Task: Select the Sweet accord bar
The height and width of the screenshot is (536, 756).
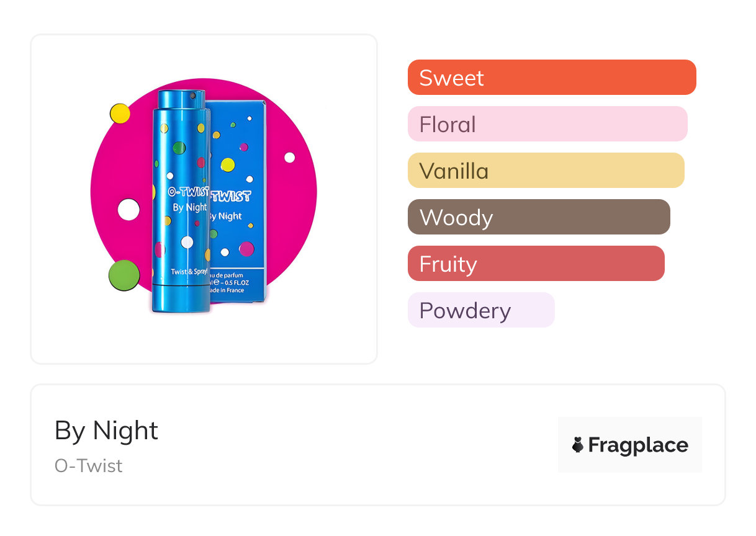Action: [551, 78]
